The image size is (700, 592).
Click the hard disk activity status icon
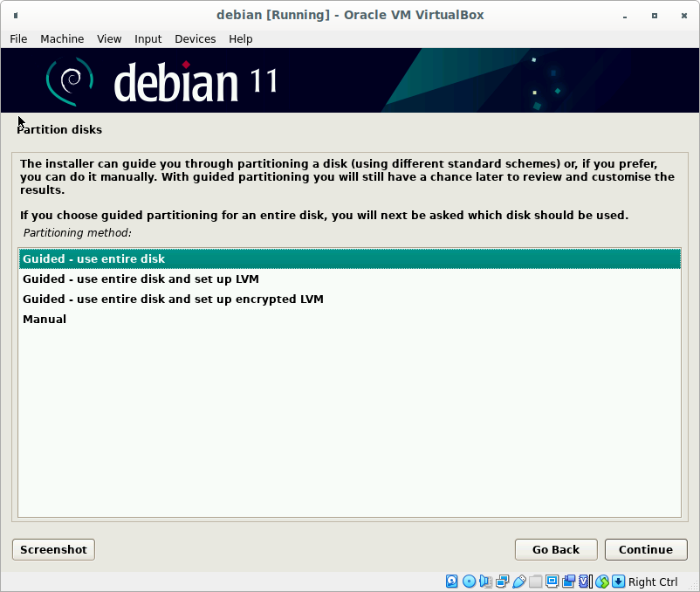[x=452, y=582]
